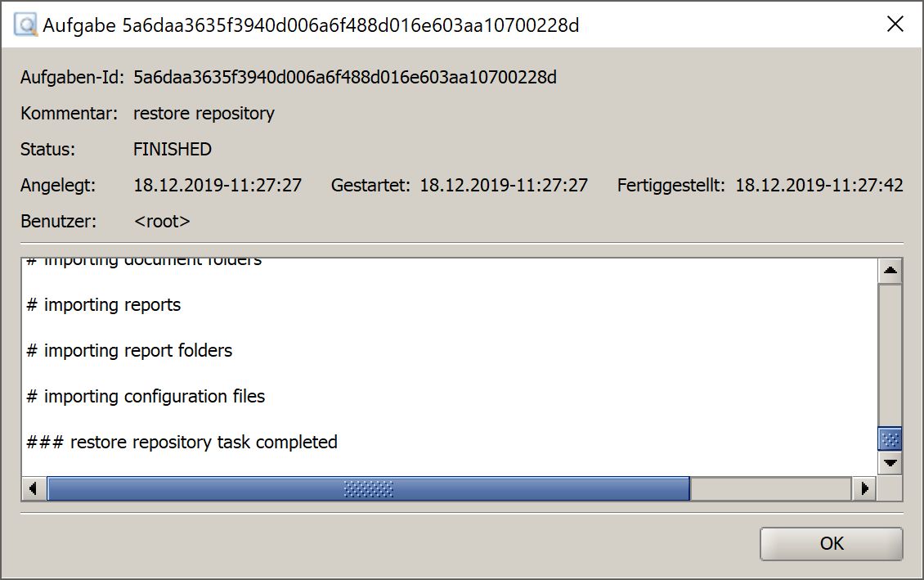Click the 'restore repository' Kommentar value
This screenshot has width=924, height=580.
(x=204, y=113)
